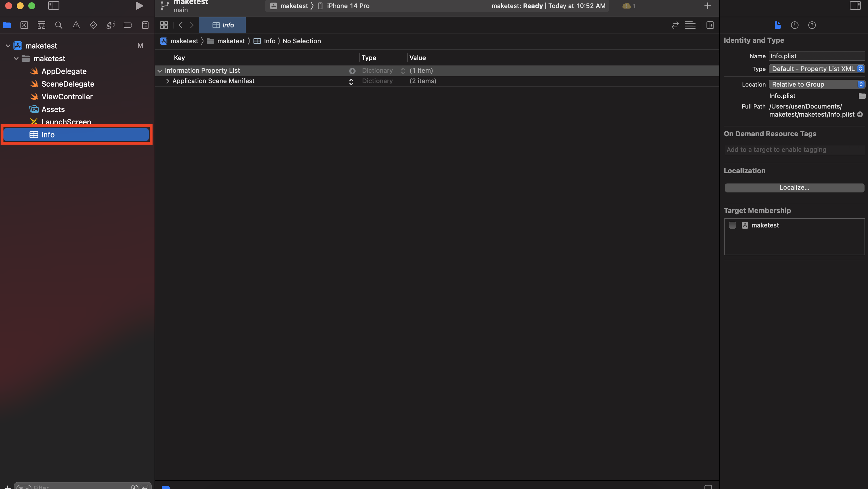
Task: Reveal Info.plist full path in Finder arrow
Action: [x=860, y=115]
